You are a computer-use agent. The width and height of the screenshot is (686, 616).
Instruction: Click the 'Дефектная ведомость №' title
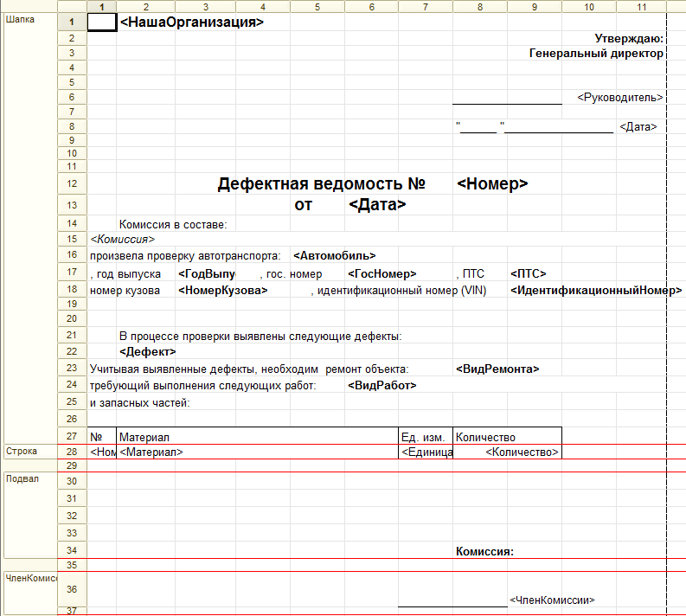tap(322, 183)
